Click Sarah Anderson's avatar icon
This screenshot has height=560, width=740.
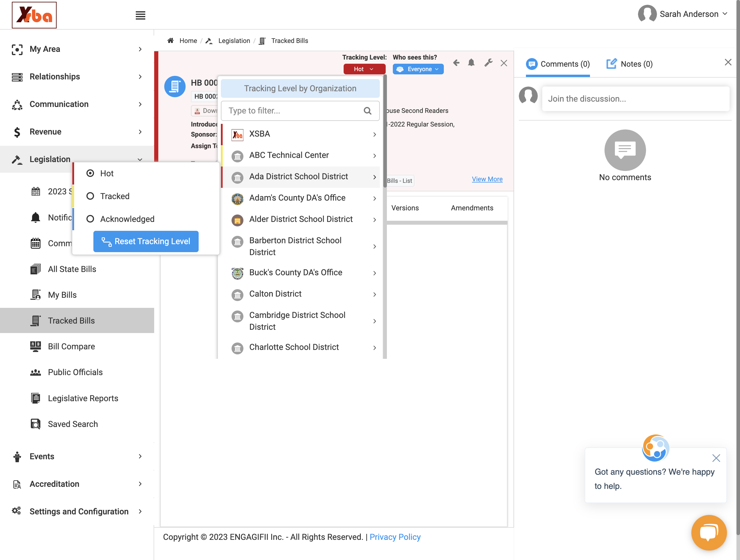click(647, 14)
